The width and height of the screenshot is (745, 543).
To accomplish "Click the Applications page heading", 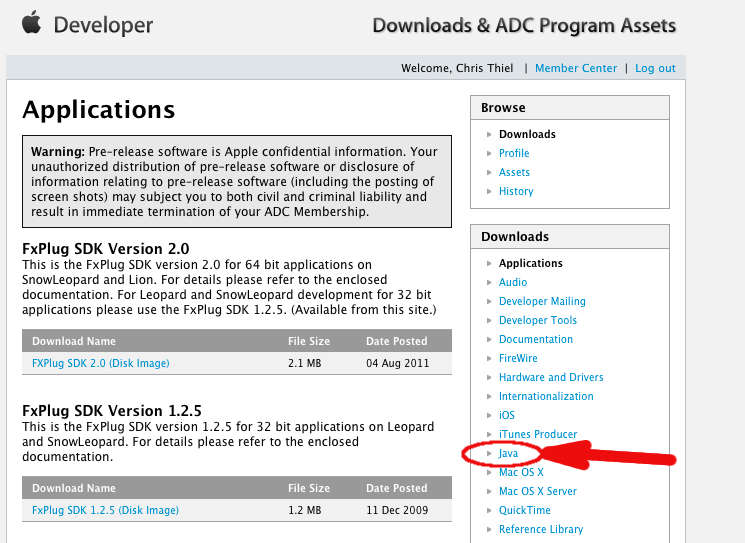I will pos(98,110).
